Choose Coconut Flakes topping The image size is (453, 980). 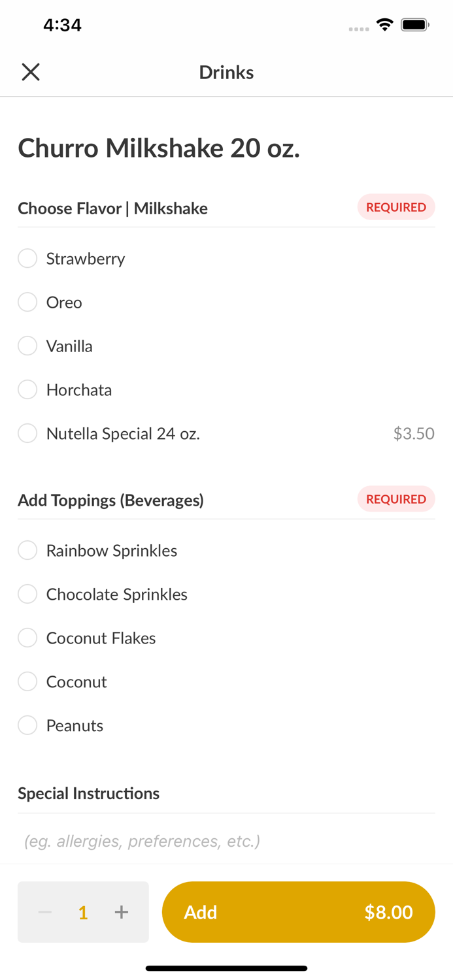(27, 638)
